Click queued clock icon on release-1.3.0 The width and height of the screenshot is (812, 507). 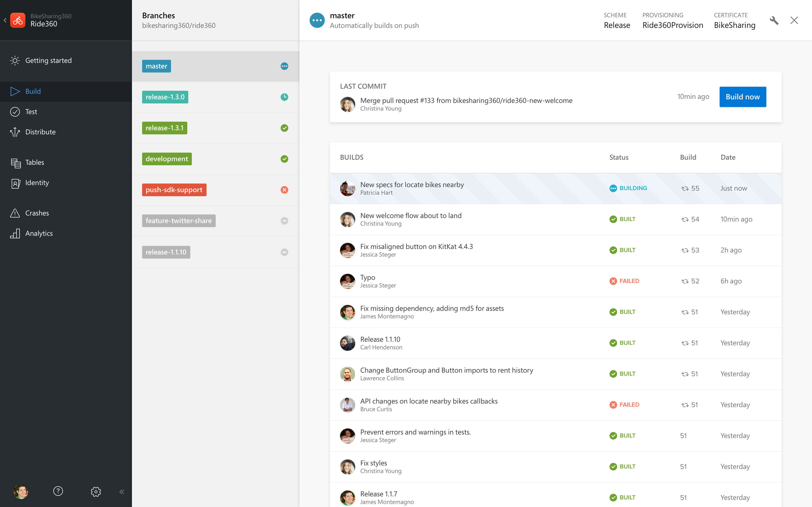click(x=284, y=97)
